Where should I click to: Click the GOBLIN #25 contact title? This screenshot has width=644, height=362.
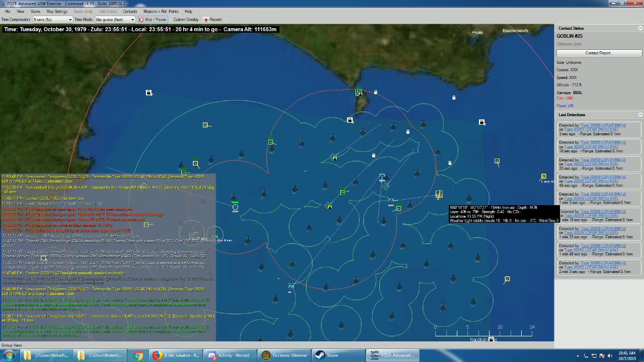coord(570,36)
